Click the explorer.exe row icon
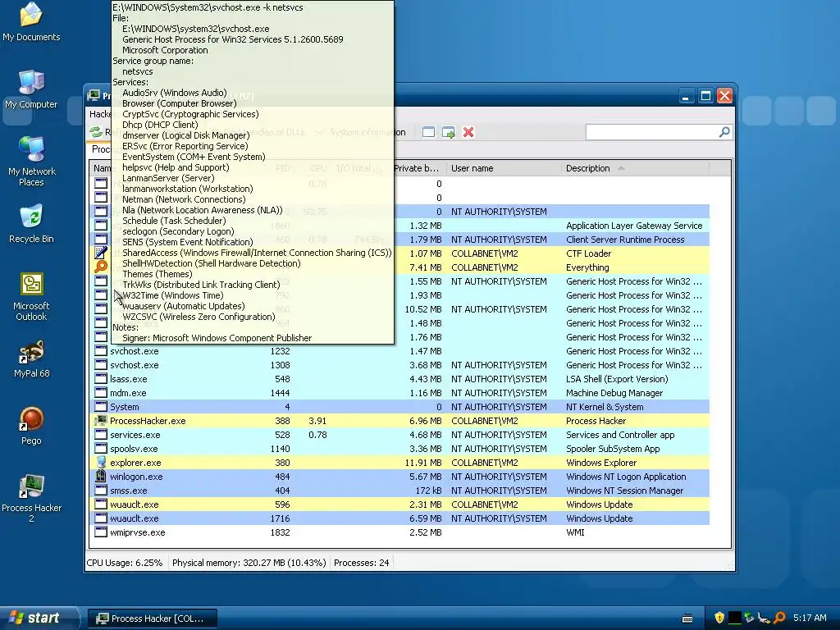This screenshot has height=630, width=840. 101,463
